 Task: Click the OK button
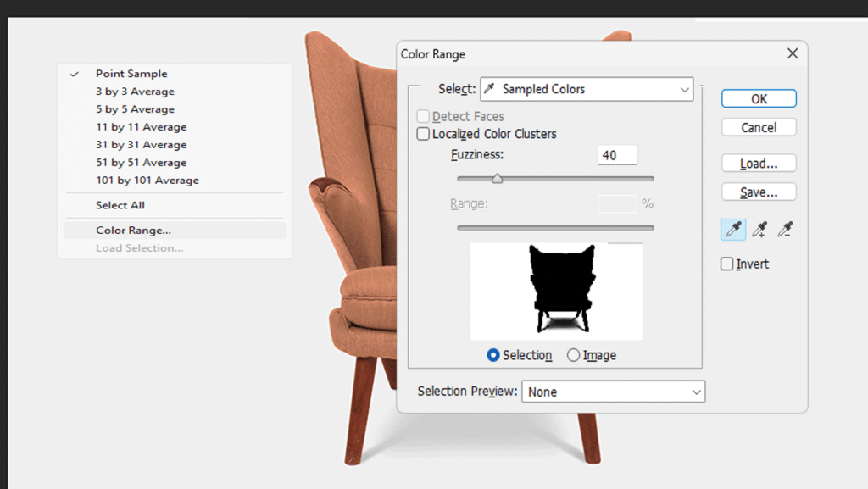point(759,98)
